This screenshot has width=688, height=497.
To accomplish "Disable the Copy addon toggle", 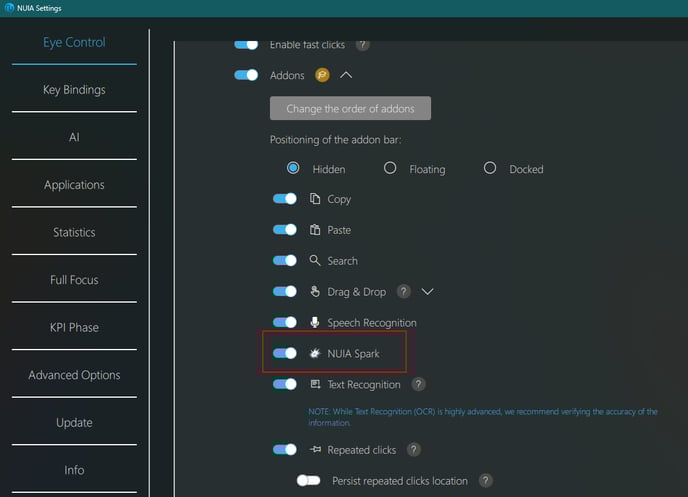I will [285, 199].
